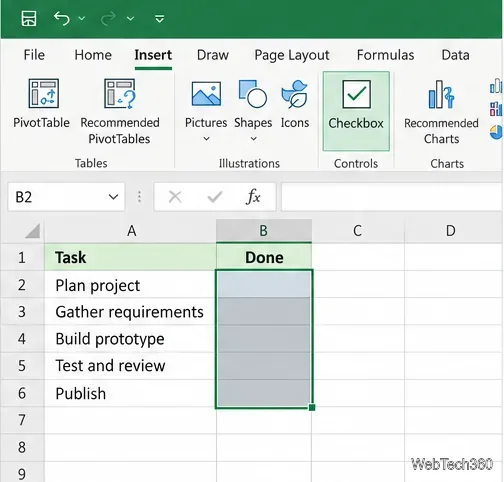
Task: Click the Publish cell
Action: pyautogui.click(x=130, y=393)
